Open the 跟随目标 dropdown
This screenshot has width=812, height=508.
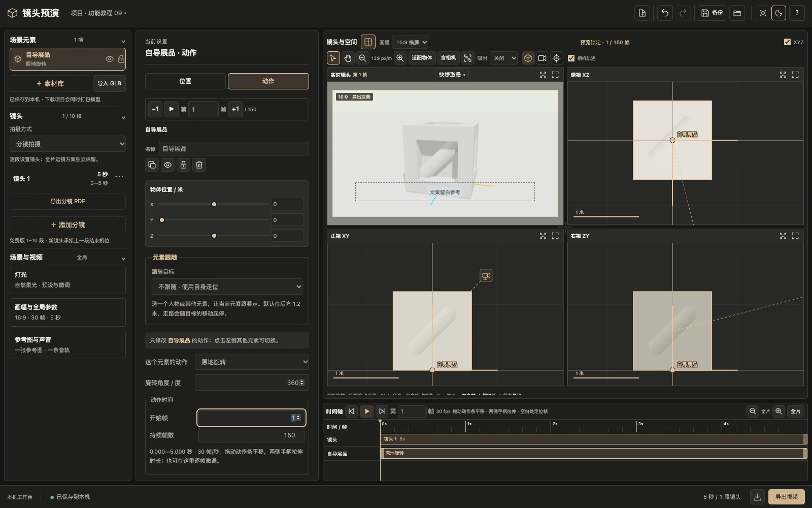pyautogui.click(x=227, y=287)
